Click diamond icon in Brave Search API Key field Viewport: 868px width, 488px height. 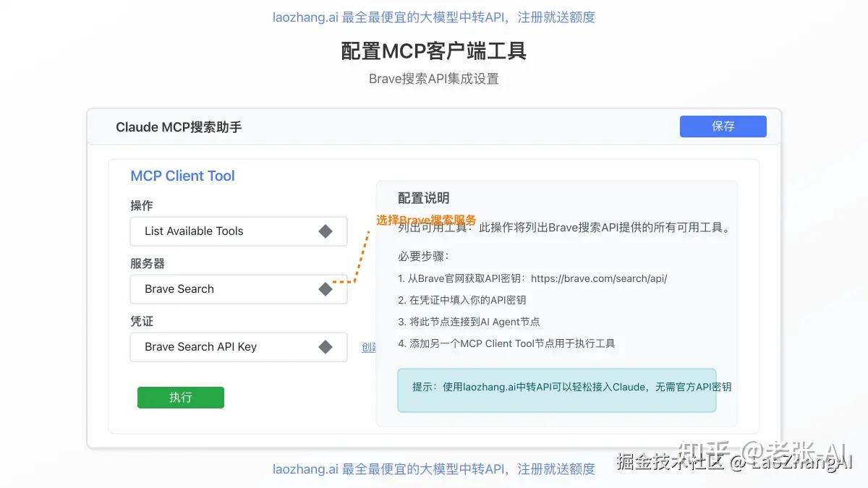tap(325, 347)
